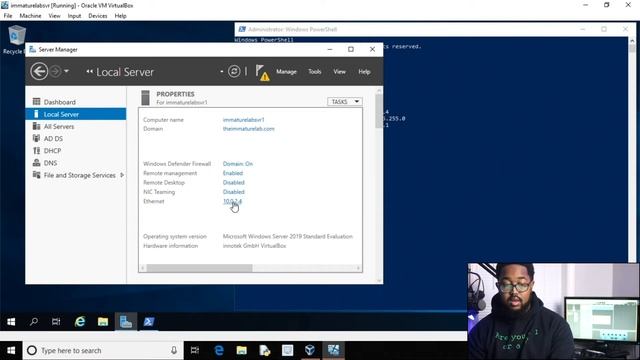The image size is (640, 360).
Task: Open File Explorer from host taskbar
Action: tap(242, 350)
